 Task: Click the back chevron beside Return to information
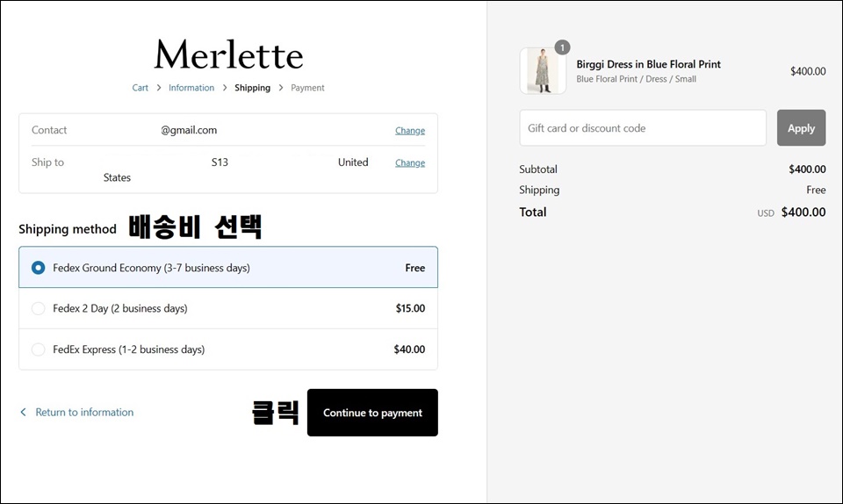tap(23, 412)
